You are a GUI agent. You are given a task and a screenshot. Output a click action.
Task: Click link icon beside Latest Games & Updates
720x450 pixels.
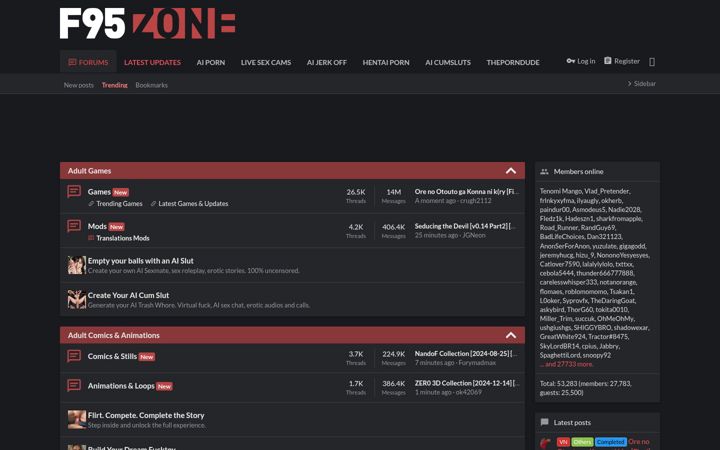click(153, 203)
